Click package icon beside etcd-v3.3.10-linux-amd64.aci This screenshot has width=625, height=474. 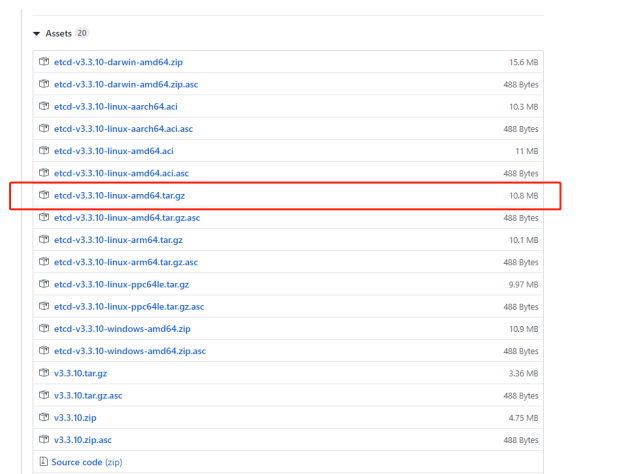coord(44,150)
